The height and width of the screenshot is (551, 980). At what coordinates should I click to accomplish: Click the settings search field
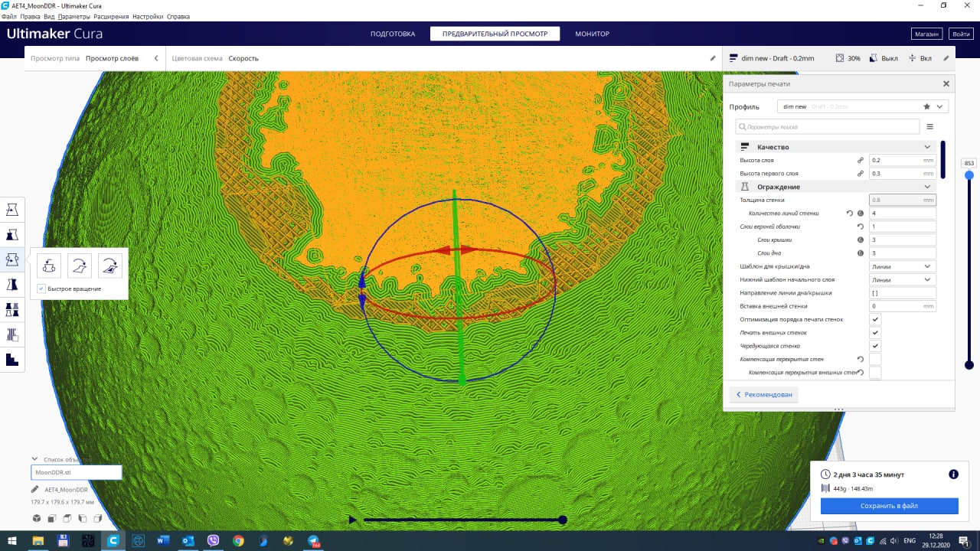[x=828, y=126]
